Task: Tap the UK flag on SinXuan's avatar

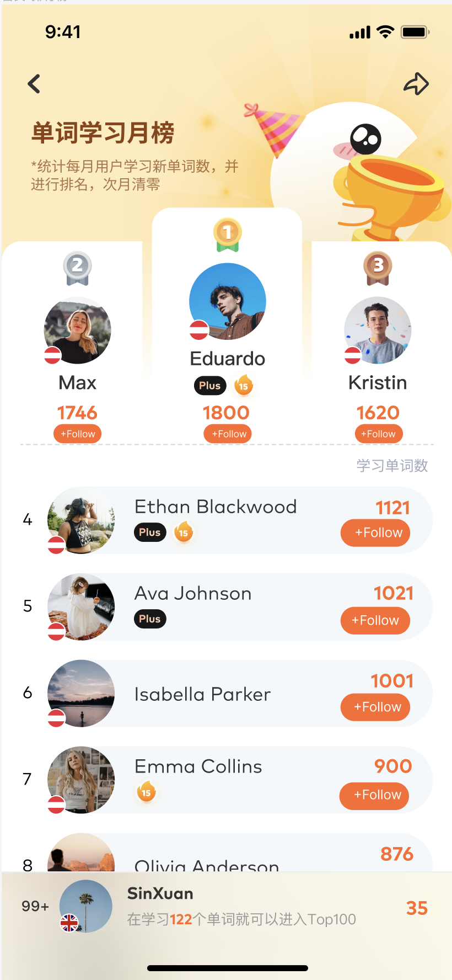Action: (x=69, y=923)
